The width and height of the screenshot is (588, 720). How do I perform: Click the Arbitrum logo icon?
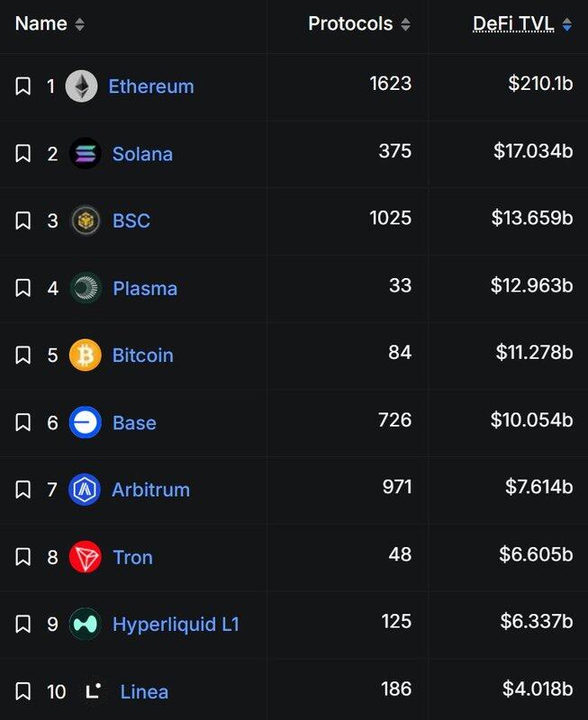85,490
